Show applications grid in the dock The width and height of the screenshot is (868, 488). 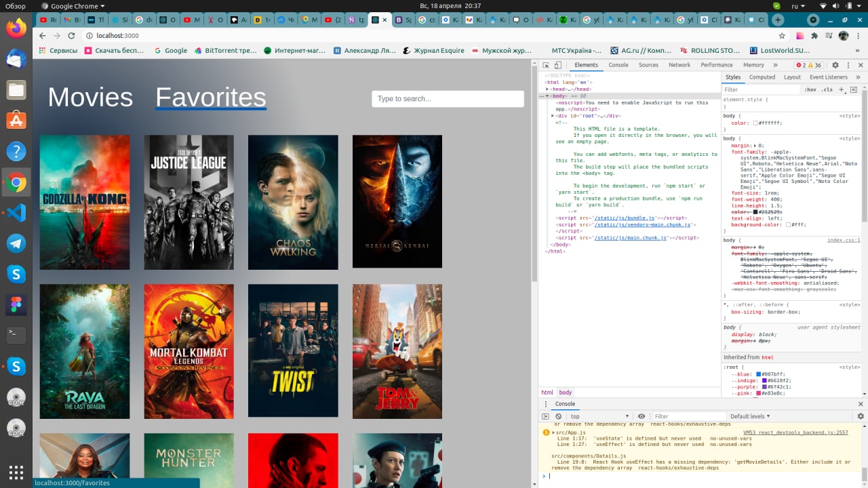(x=16, y=472)
